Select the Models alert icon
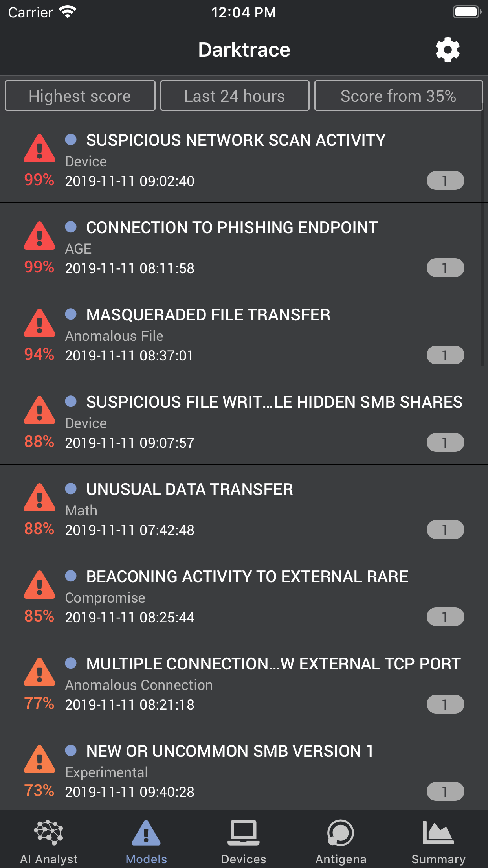488x868 pixels. click(x=146, y=832)
